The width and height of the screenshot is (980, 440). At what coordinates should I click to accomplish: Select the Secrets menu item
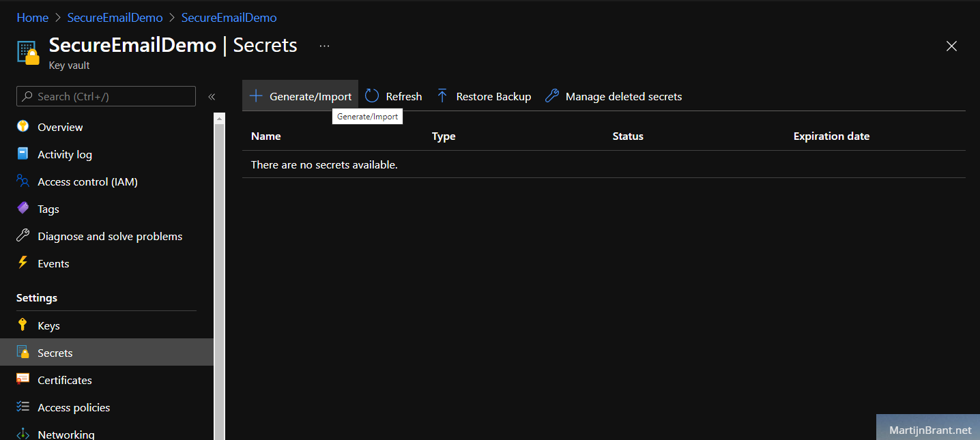106,353
